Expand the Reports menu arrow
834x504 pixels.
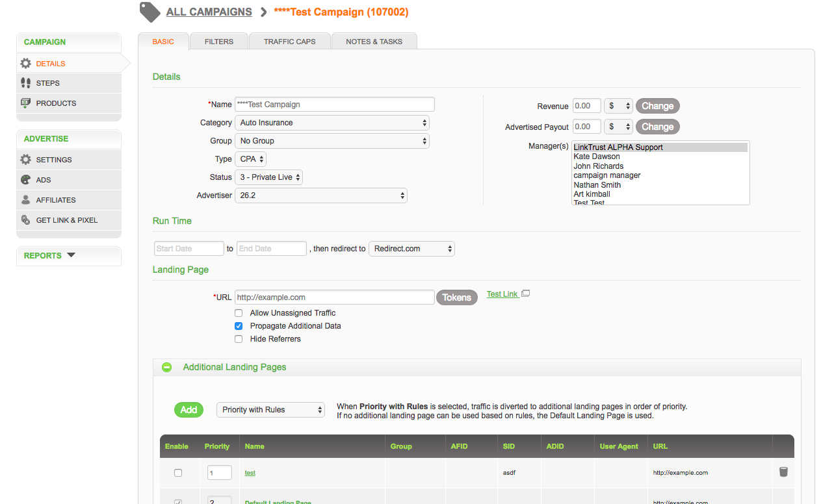(71, 255)
